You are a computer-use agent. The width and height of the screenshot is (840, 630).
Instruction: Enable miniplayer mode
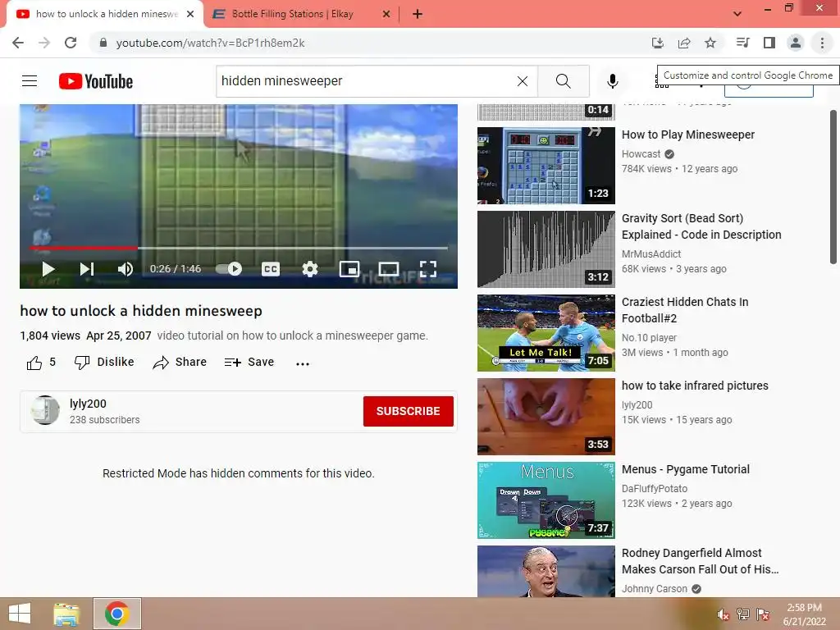click(x=349, y=269)
